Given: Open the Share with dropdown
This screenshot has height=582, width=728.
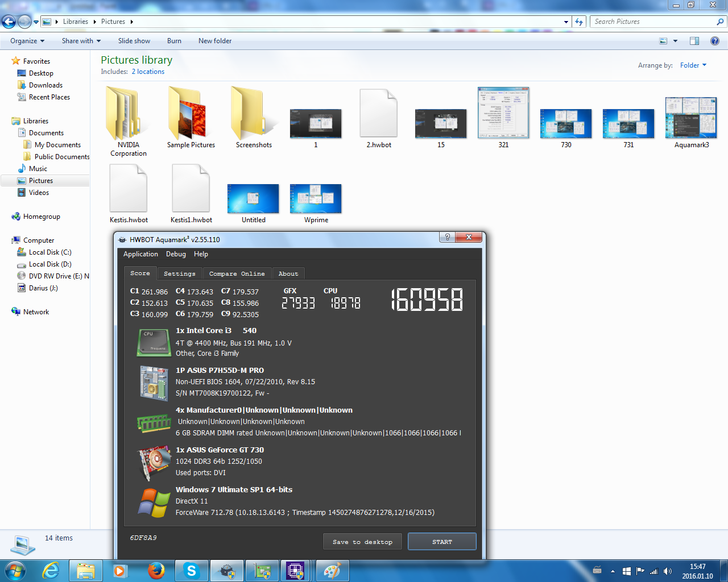Looking at the screenshot, I should pyautogui.click(x=81, y=41).
